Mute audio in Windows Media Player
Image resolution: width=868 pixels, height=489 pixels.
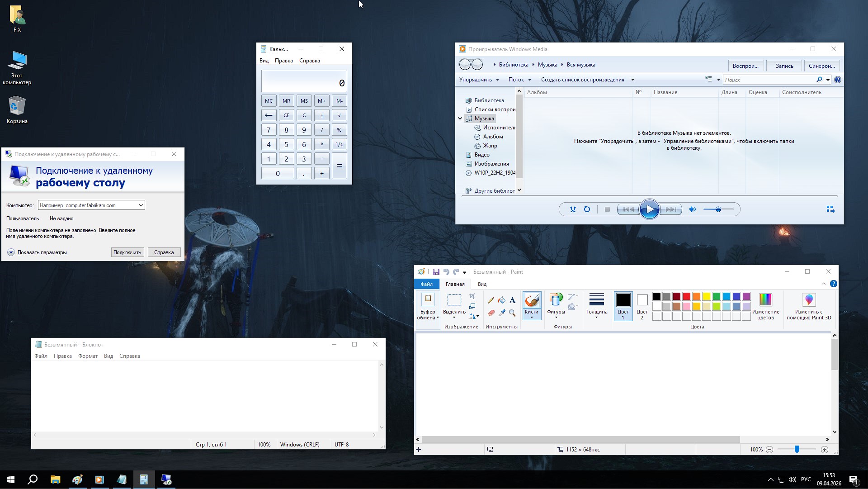point(692,209)
